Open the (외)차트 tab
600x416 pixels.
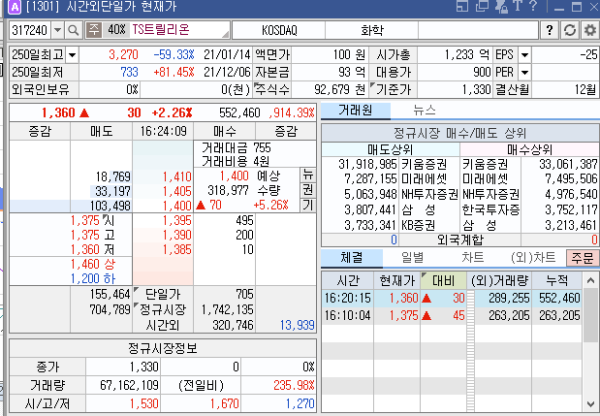(x=533, y=258)
